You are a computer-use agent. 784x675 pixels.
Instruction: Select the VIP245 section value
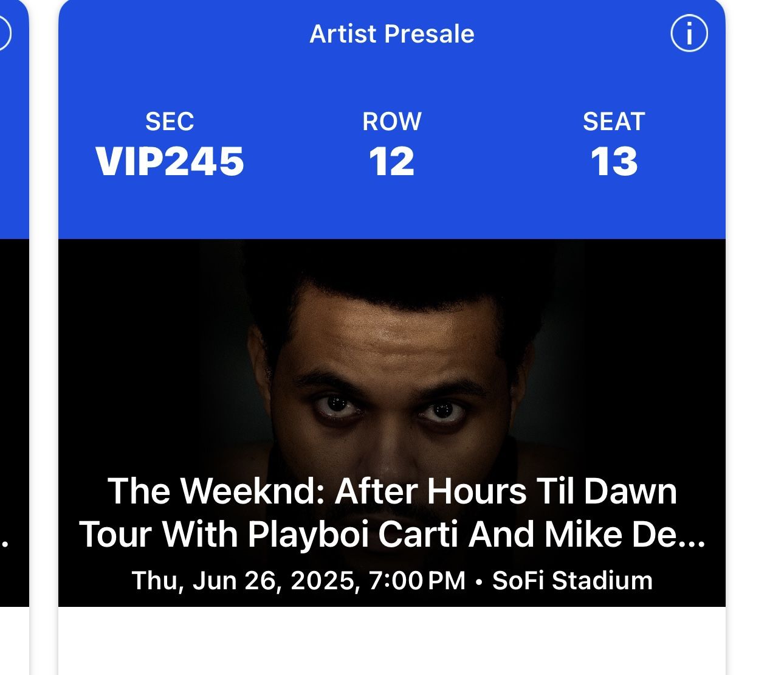click(170, 162)
